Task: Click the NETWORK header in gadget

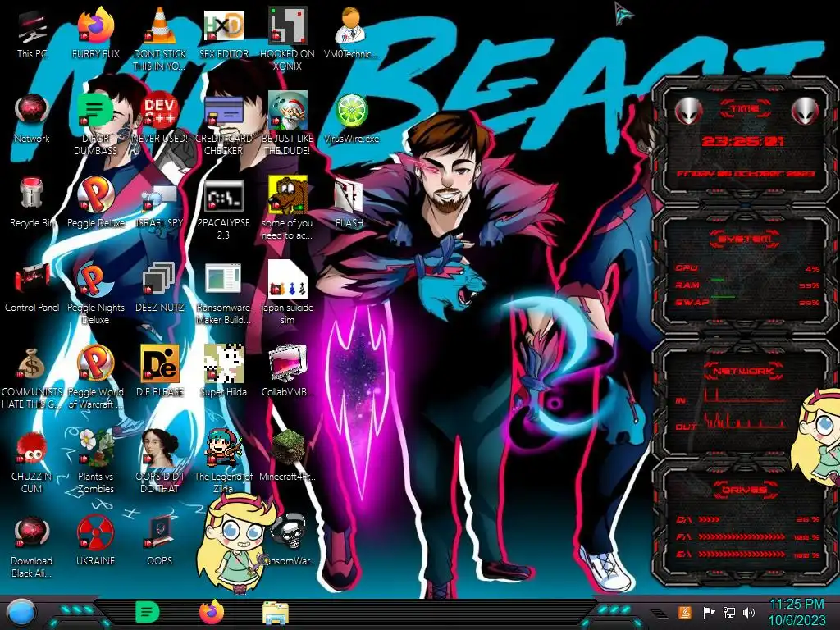Action: tap(743, 371)
